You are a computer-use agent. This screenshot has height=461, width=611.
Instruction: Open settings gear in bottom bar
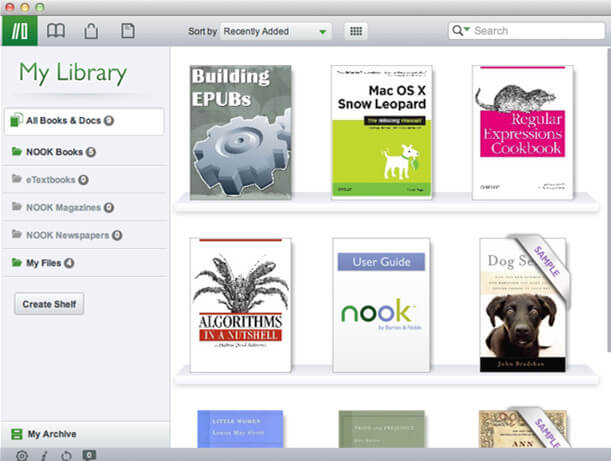pos(22,455)
